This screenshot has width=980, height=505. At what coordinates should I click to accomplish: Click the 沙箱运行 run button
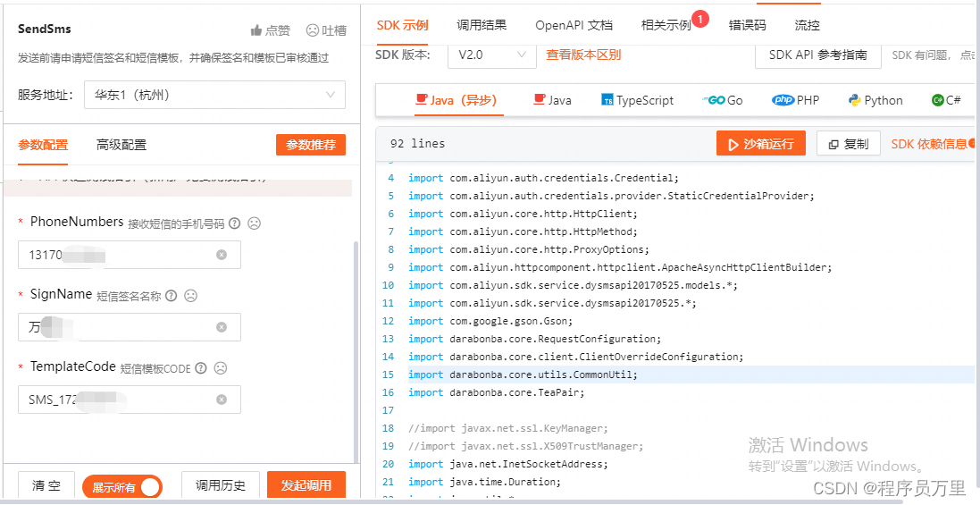pyautogui.click(x=760, y=144)
